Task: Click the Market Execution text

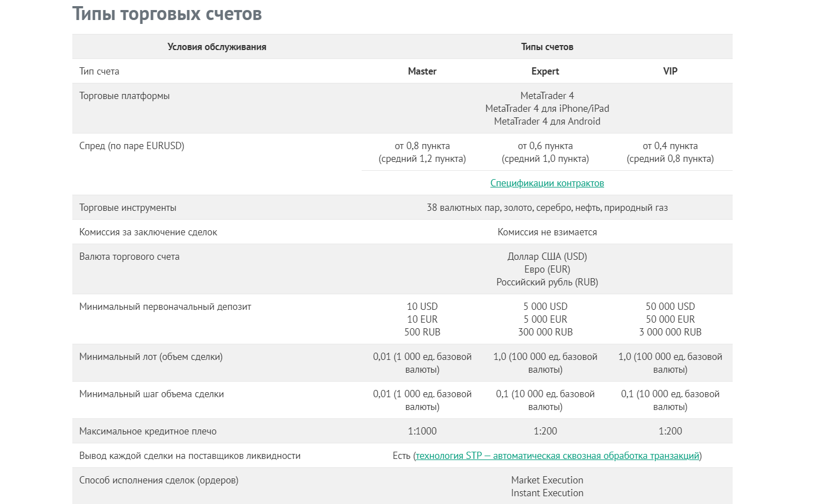Action: [547, 480]
